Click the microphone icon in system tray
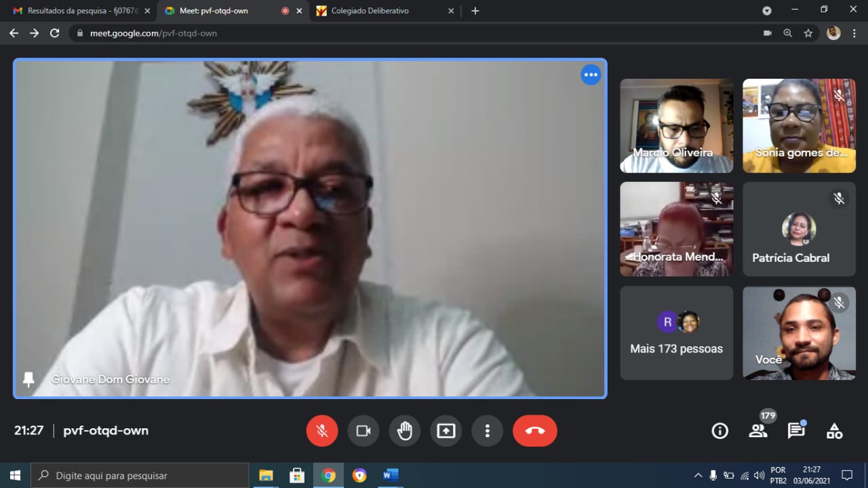 [x=713, y=475]
